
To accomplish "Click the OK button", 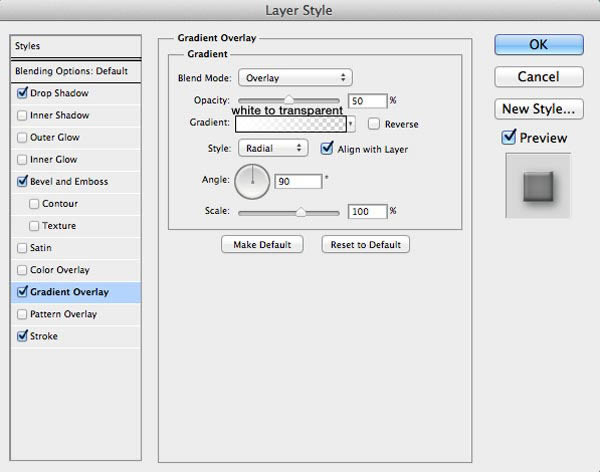I will pos(539,45).
